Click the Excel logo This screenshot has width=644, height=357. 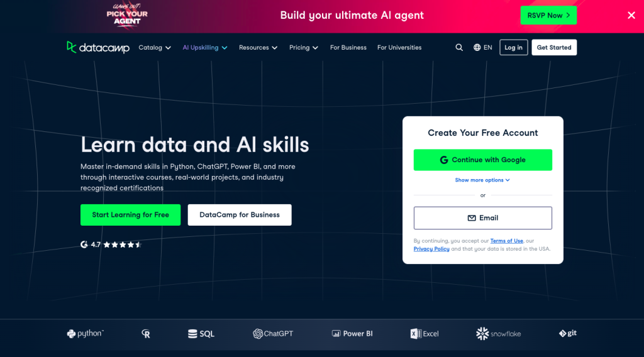[x=425, y=334]
